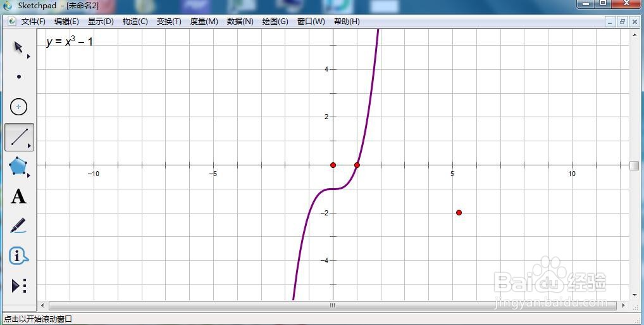
Task: Open the 变换(T) menu
Action: [x=169, y=22]
